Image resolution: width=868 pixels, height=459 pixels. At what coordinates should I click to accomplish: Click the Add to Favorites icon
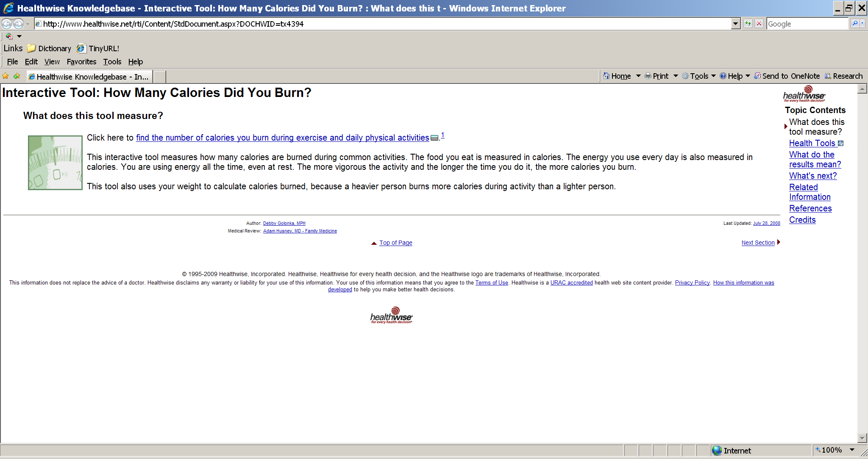click(17, 76)
